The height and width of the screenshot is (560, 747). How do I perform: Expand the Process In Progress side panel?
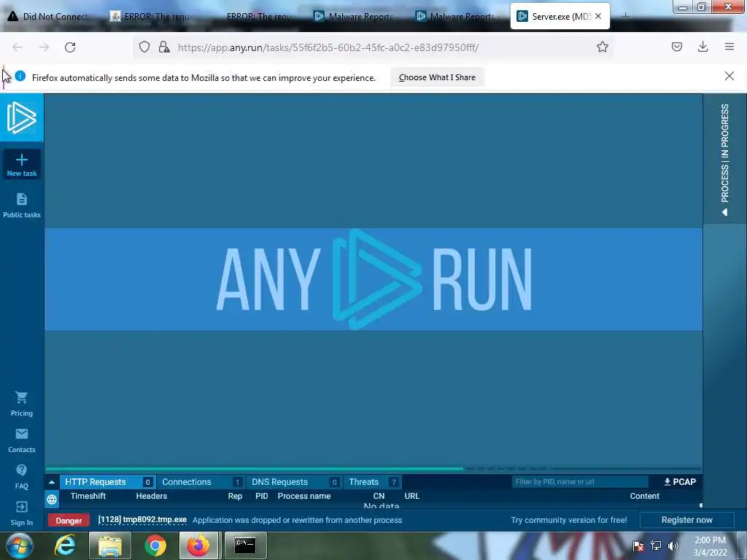(724, 159)
